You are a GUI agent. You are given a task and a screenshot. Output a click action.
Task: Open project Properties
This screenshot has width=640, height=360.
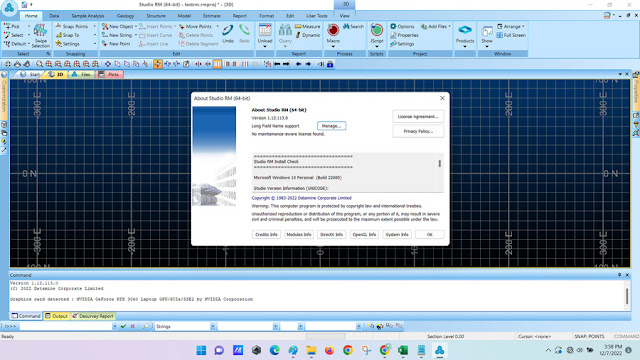coord(404,35)
